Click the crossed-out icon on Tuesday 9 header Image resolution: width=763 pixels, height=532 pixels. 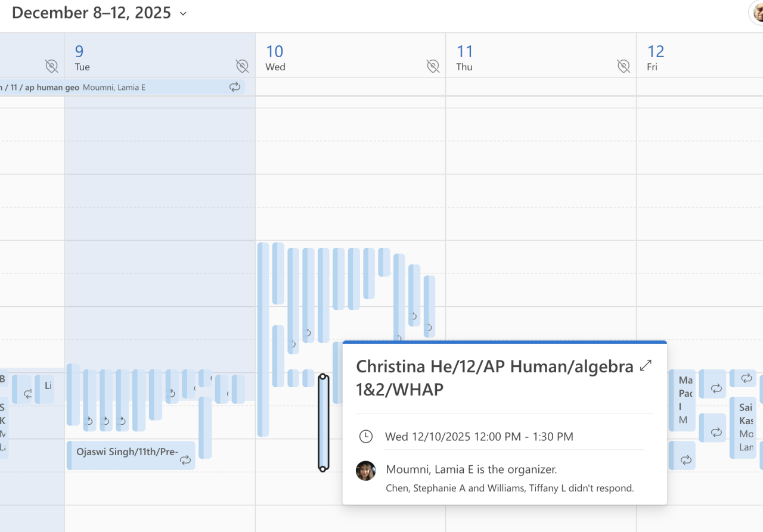(x=241, y=66)
